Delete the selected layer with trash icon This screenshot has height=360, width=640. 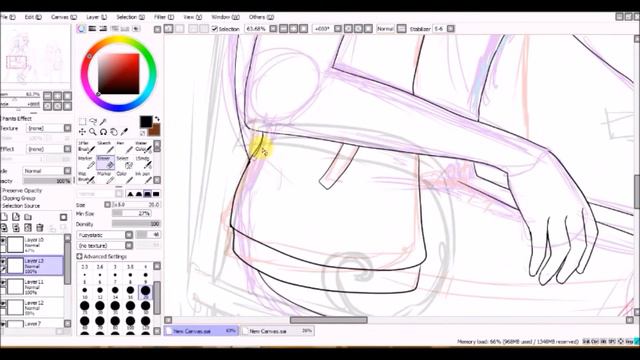click(x=40, y=228)
